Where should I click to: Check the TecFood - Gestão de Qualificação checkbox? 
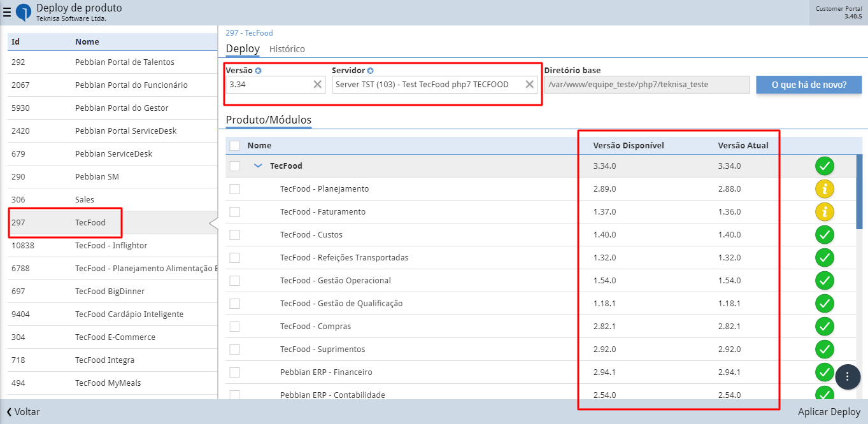coord(235,304)
